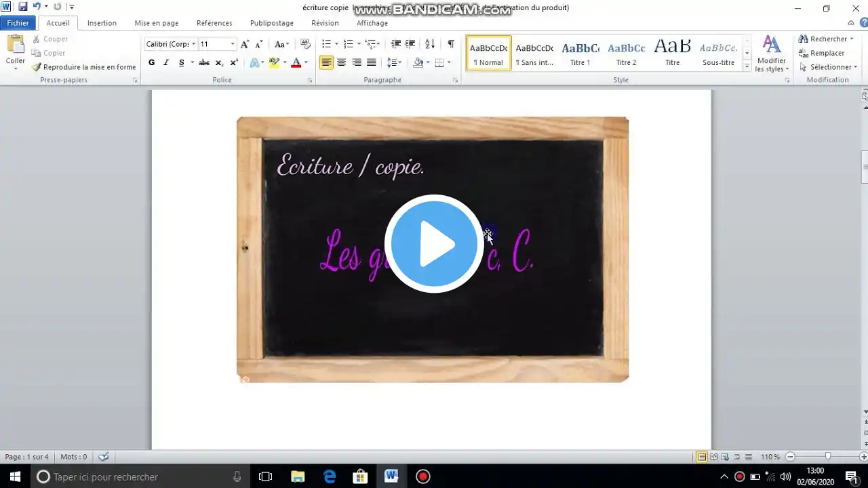
Task: Click the Page : 1 sur 4 indicator
Action: [26, 457]
